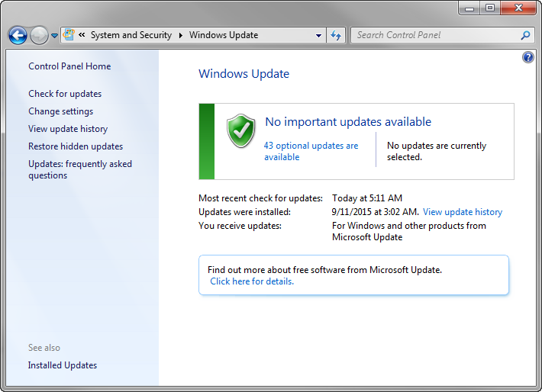Open Change settings
The image size is (542, 392).
[61, 111]
